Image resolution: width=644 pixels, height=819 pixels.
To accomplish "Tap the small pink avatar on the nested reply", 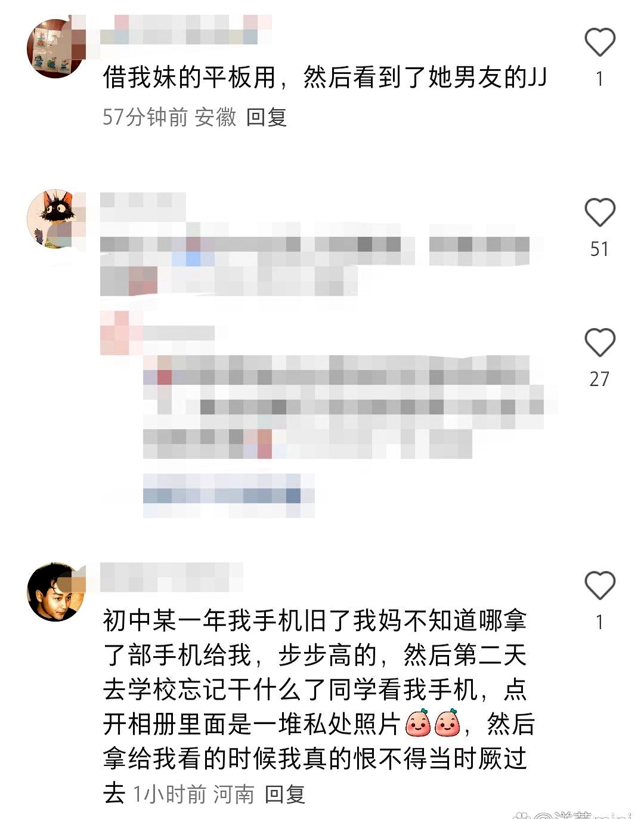I will coord(114,333).
